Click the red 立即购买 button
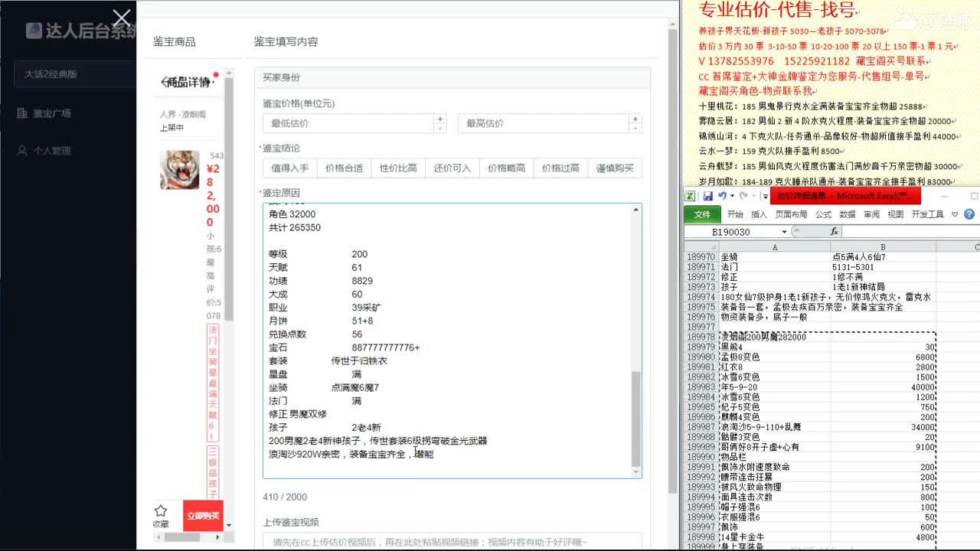Screen dimensions: 980x551 point(203,515)
